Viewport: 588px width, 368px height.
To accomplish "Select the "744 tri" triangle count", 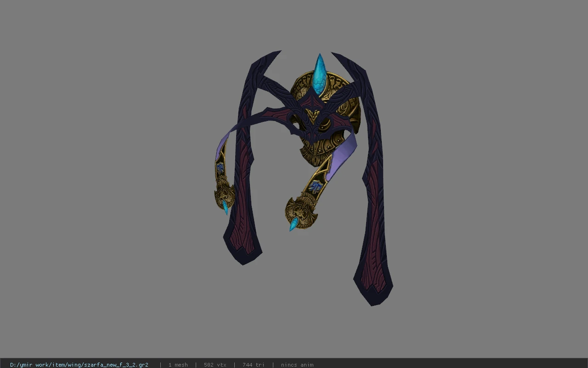I will [x=254, y=365].
